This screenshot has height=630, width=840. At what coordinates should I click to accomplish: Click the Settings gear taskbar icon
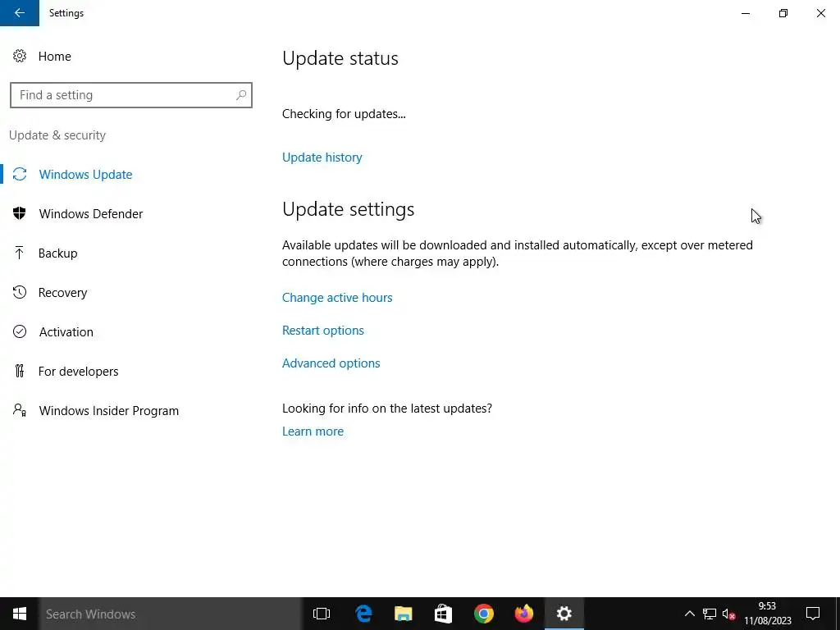pyautogui.click(x=564, y=614)
